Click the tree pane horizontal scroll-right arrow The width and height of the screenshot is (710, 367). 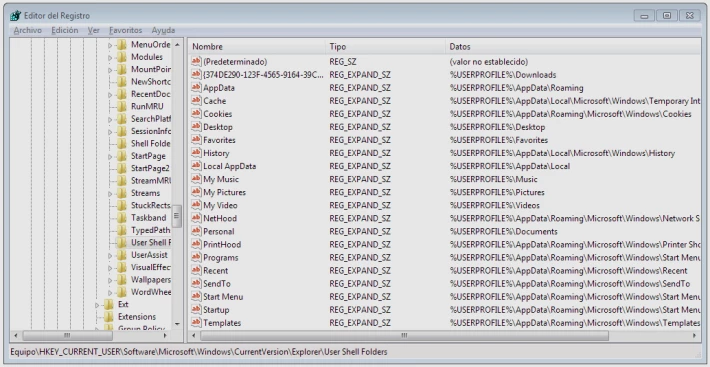pyautogui.click(x=166, y=336)
